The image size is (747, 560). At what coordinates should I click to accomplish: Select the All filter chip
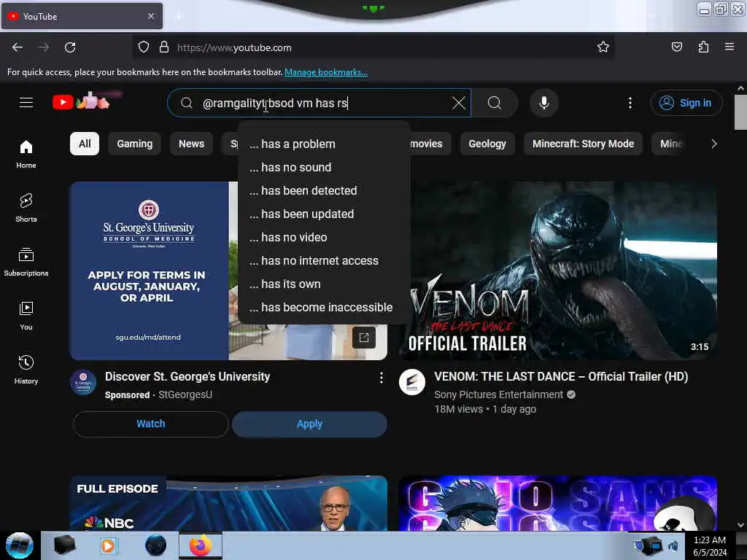(x=85, y=144)
